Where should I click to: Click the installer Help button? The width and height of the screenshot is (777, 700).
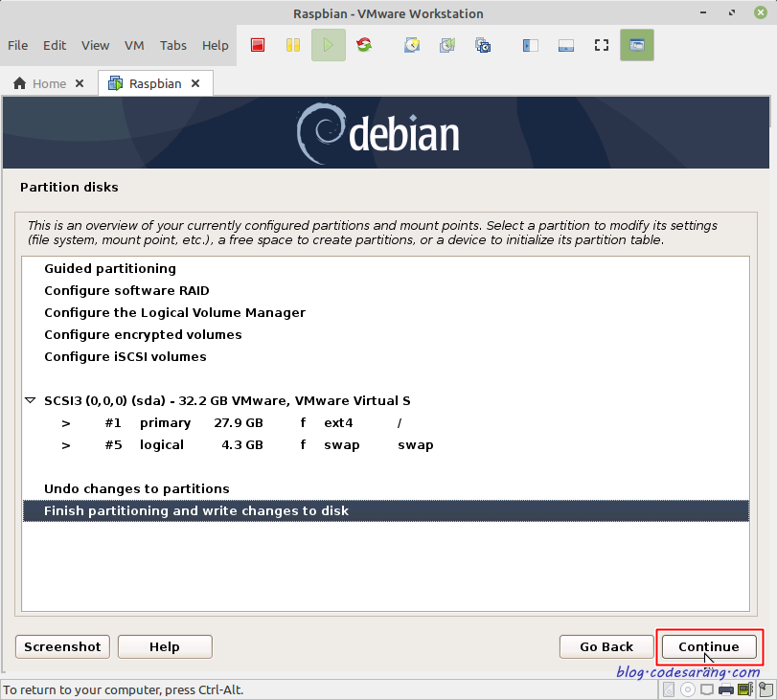tap(165, 647)
